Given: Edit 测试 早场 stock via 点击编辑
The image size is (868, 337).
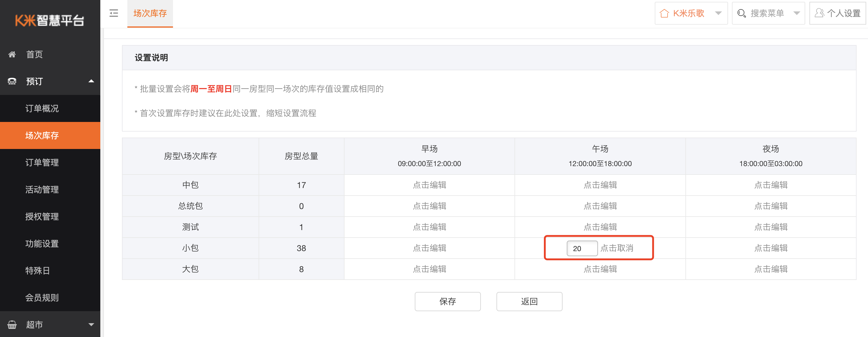Looking at the screenshot, I should coord(429,227).
